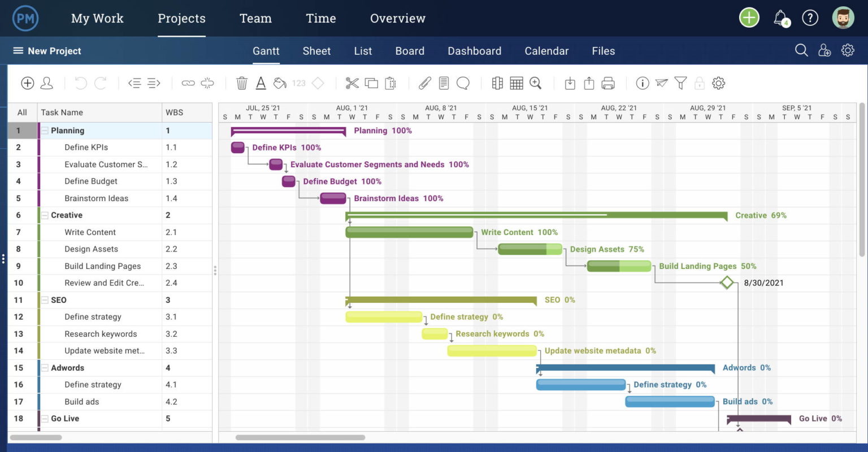Click the green plus button in header
868x452 pixels.
tap(749, 18)
